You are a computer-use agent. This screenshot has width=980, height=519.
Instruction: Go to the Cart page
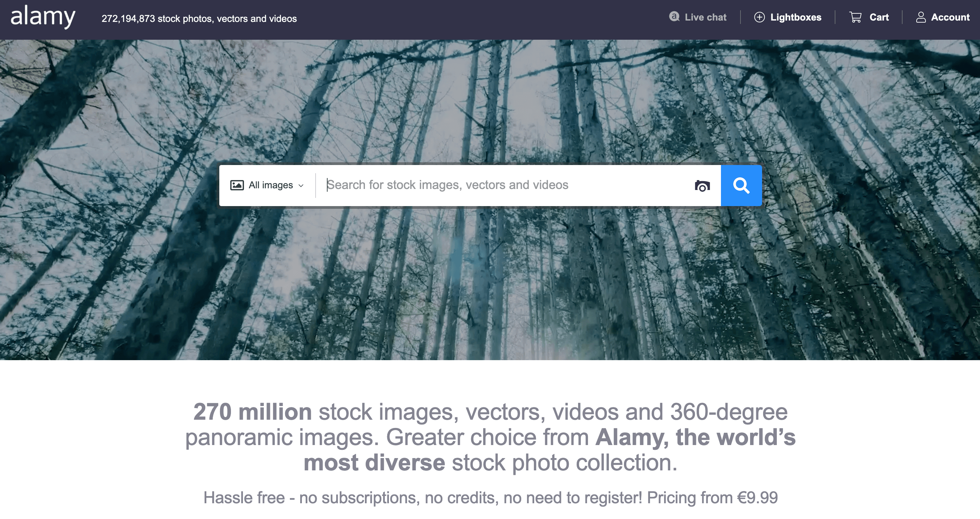879,17
